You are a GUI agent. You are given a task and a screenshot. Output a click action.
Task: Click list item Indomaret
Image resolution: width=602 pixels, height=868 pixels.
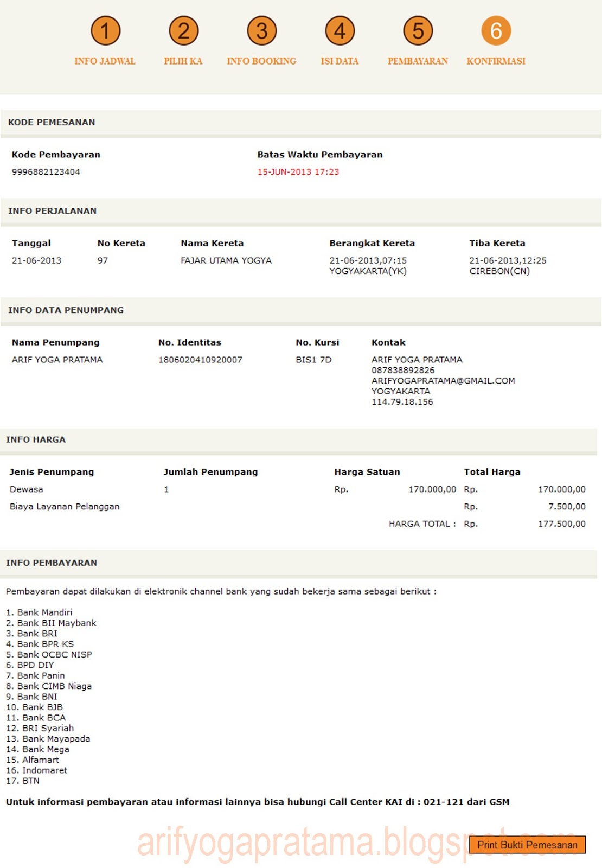tap(44, 770)
